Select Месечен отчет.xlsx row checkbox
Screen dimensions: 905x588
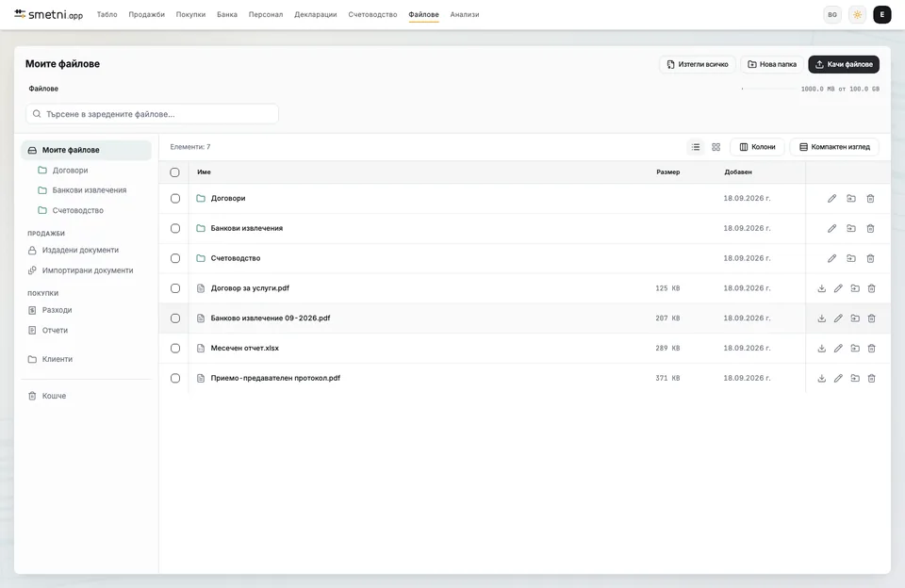point(175,349)
